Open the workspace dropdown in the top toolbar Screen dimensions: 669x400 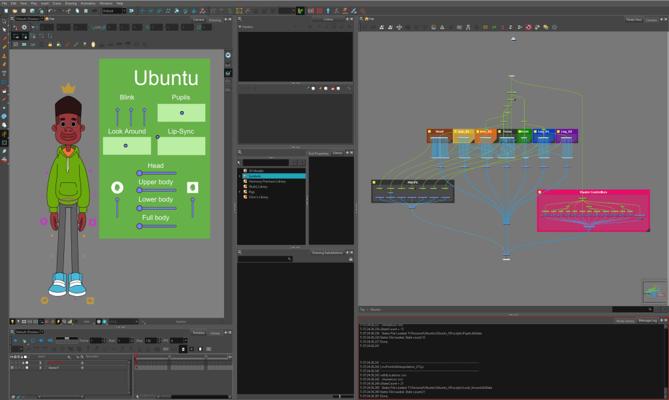point(114,11)
